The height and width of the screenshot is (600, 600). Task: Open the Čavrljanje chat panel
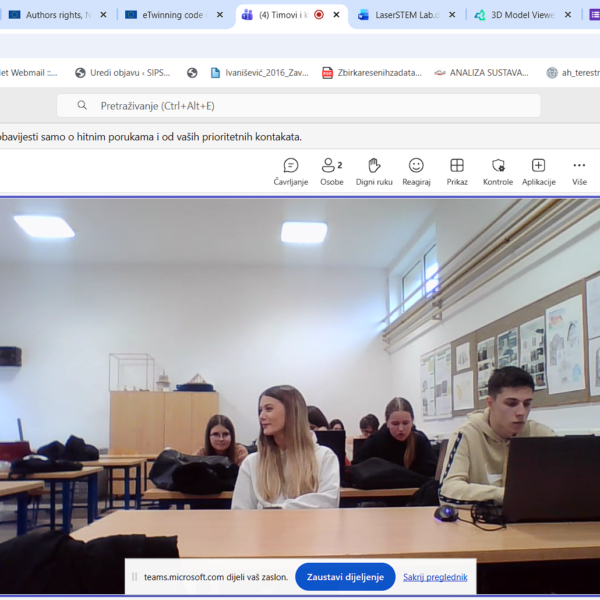(290, 171)
